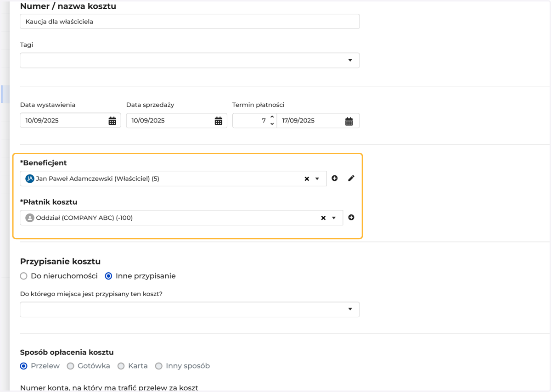Screen dimensions: 551x392
Task: Choose Gotówka payment method
Action: [71, 366]
